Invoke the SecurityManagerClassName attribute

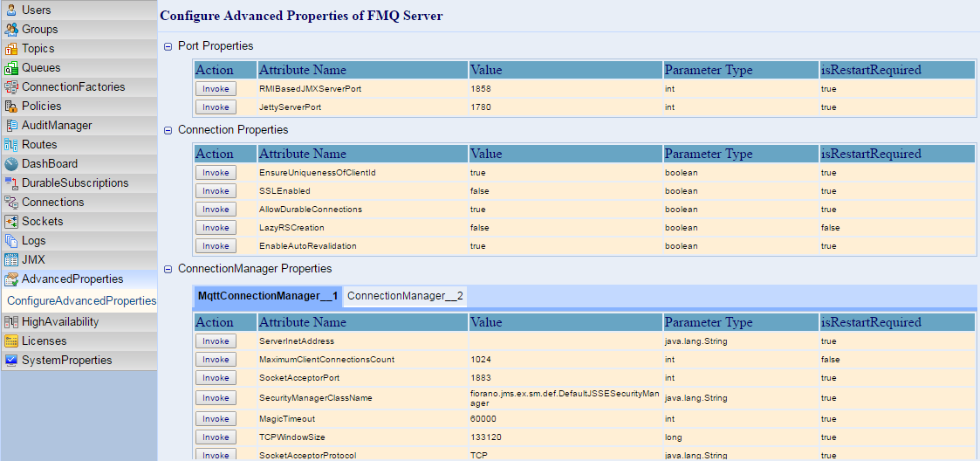pyautogui.click(x=216, y=398)
